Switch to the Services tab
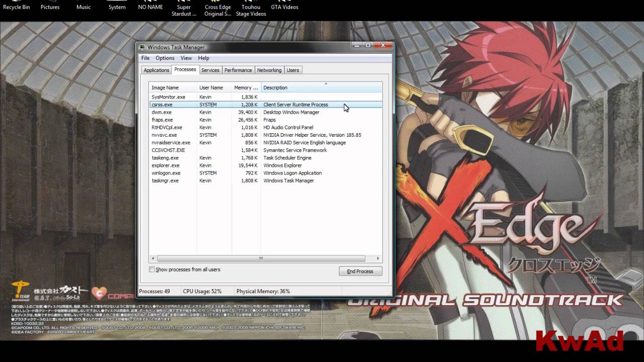644x362 pixels. [210, 70]
